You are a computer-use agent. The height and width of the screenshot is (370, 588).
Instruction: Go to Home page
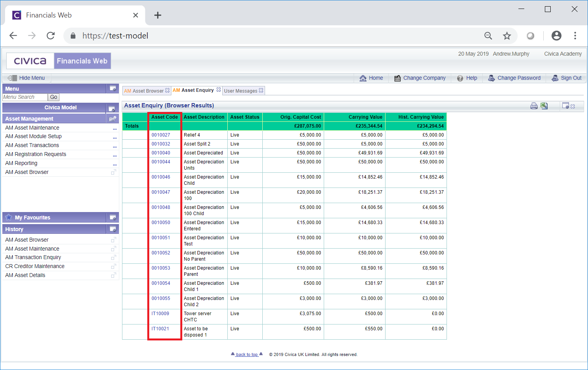coord(371,78)
